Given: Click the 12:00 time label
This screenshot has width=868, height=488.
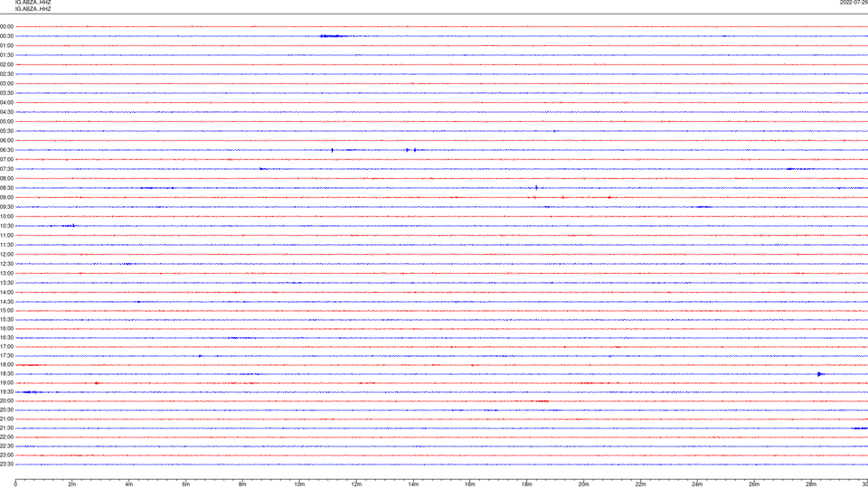Looking at the screenshot, I should point(6,255).
